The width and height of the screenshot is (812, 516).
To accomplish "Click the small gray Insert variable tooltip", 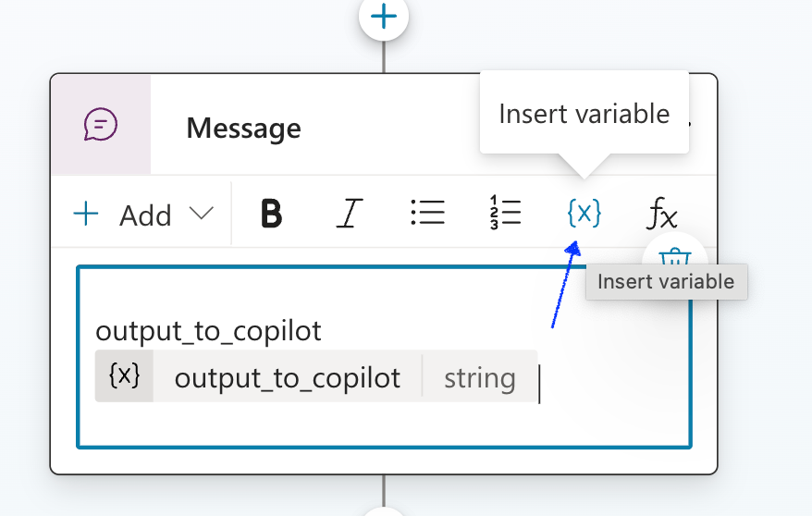I will pyautogui.click(x=666, y=282).
